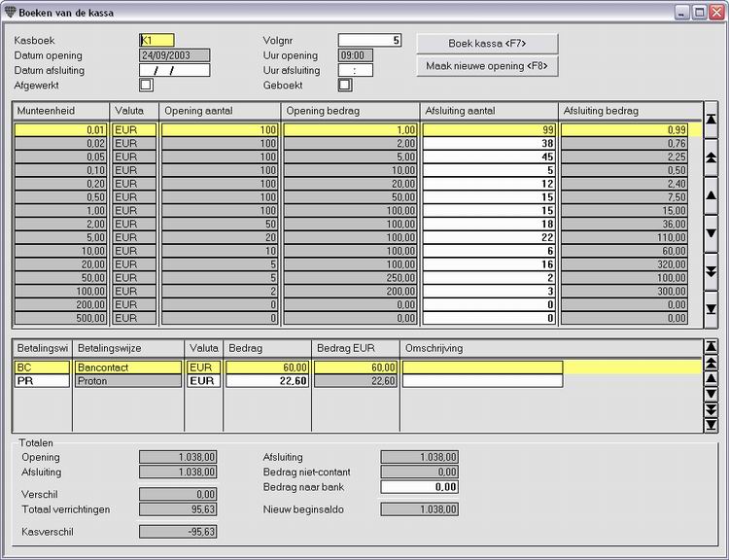
Task: Select Afsluiting bedrag cell 320,00
Action: tap(624, 264)
